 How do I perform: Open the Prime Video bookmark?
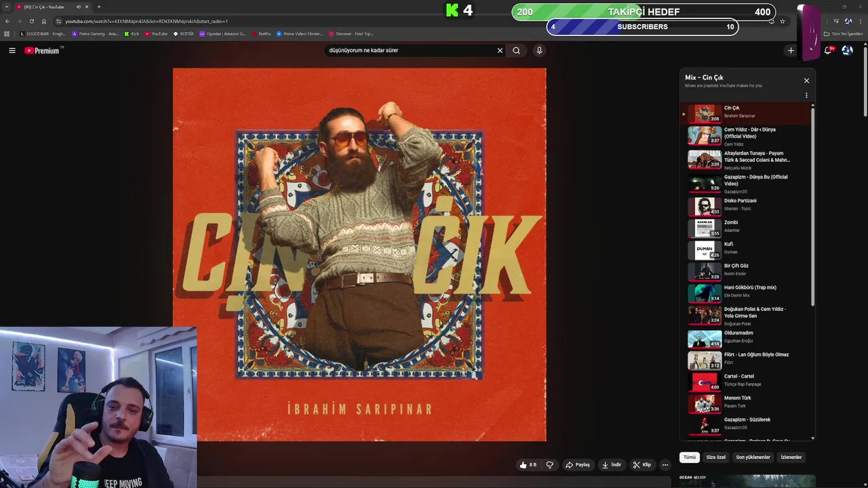pyautogui.click(x=300, y=34)
